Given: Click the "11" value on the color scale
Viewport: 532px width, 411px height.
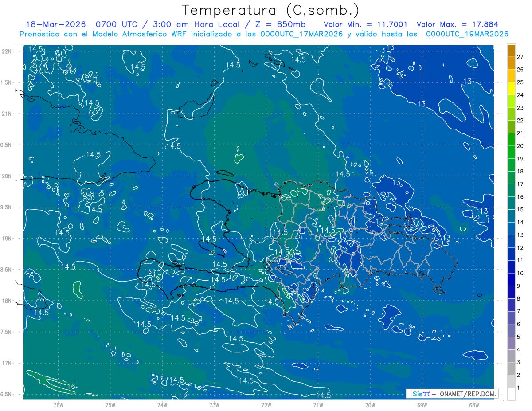Looking at the screenshot, I should point(520,260).
